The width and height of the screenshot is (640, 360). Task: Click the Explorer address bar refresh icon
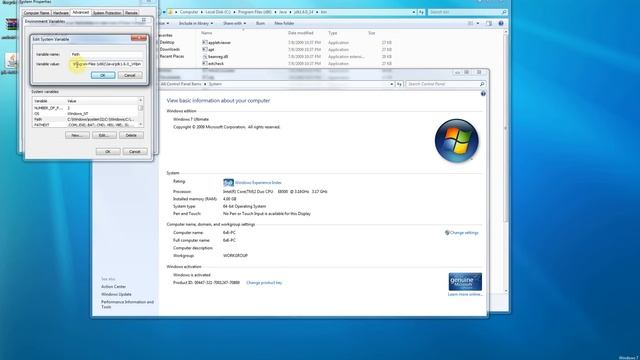[421, 12]
